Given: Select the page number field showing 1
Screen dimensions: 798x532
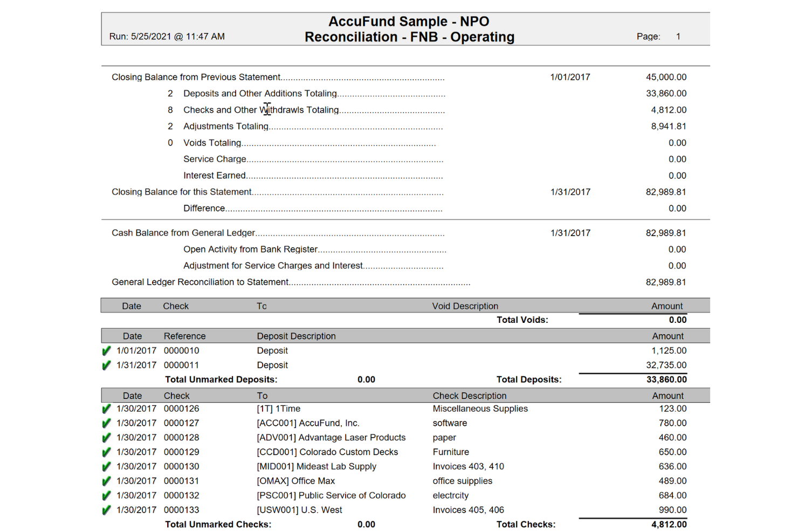Looking at the screenshot, I should [x=678, y=36].
